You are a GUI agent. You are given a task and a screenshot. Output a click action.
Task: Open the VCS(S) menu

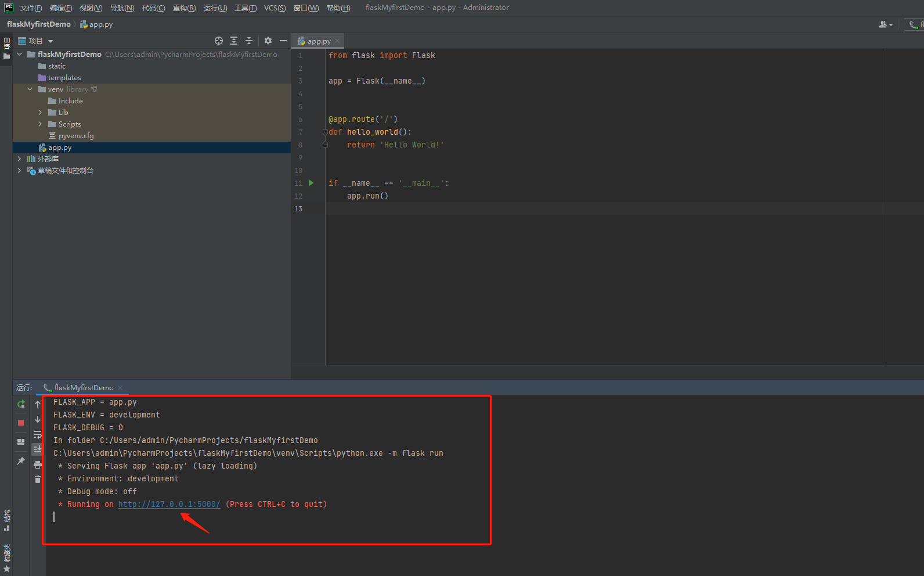(x=275, y=8)
